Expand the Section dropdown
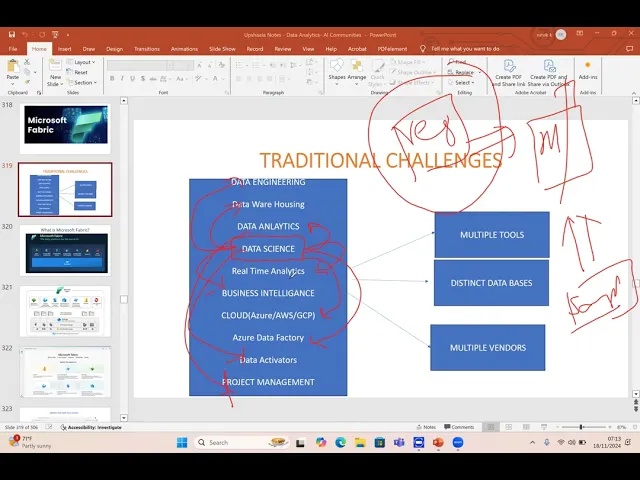Image resolution: width=640 pixels, height=480 pixels. (x=82, y=82)
